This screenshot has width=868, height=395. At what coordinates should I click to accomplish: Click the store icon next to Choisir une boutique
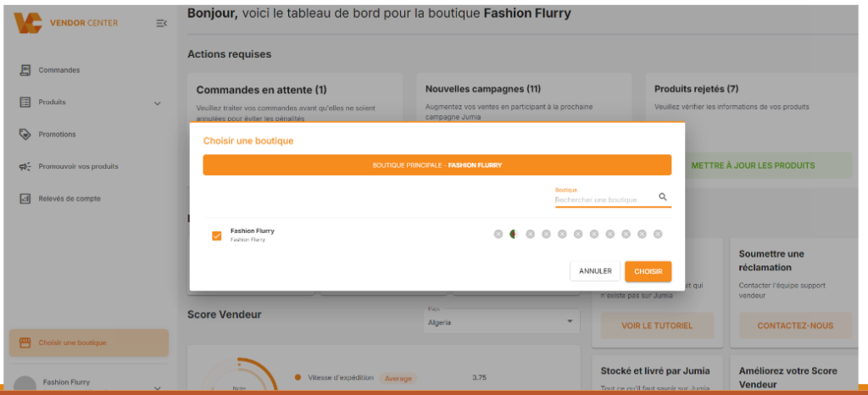[x=25, y=342]
